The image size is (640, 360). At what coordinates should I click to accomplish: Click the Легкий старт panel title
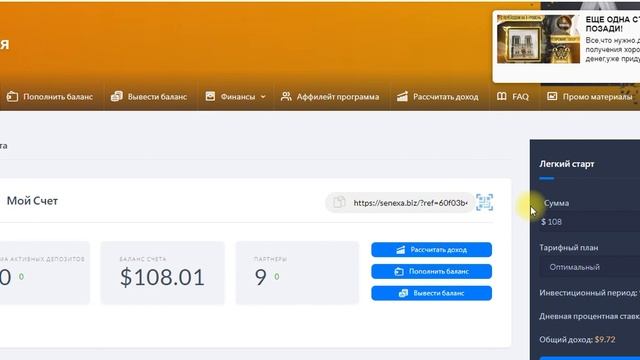pos(567,164)
